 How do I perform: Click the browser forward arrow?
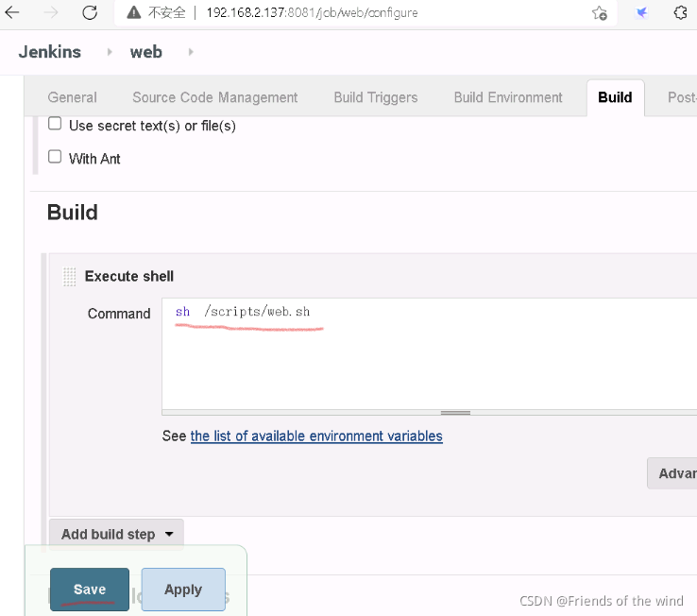pyautogui.click(x=51, y=12)
